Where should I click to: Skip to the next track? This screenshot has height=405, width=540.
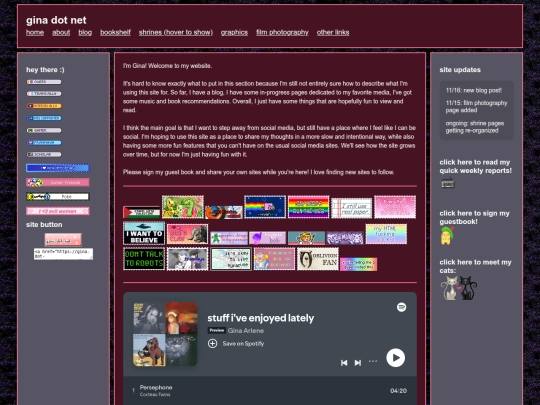[358, 363]
